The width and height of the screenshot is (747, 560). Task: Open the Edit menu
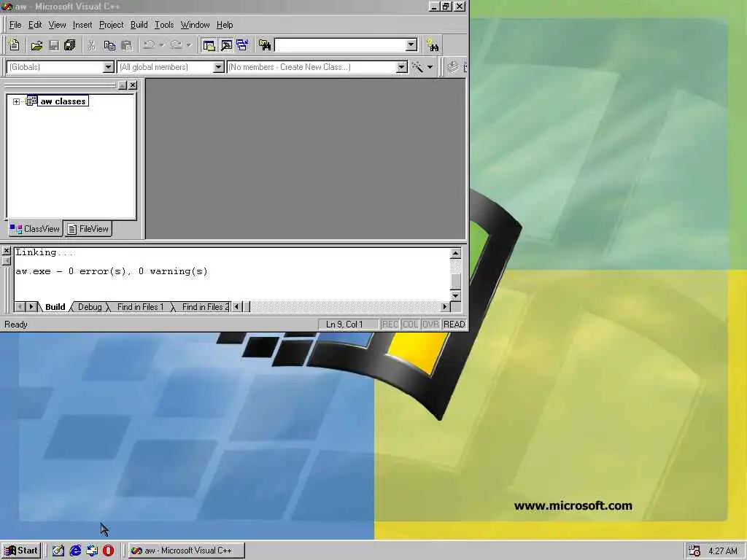(35, 25)
